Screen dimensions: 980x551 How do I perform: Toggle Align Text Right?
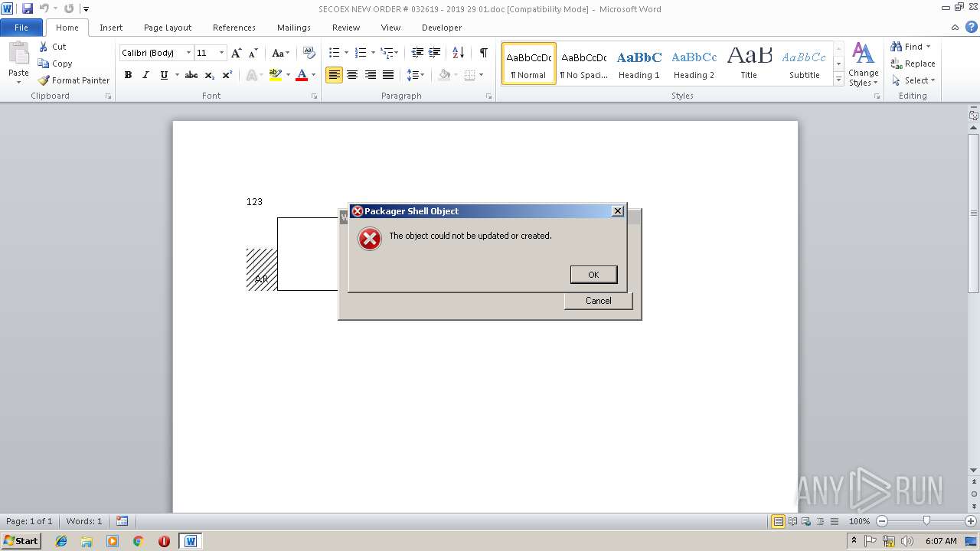[371, 75]
